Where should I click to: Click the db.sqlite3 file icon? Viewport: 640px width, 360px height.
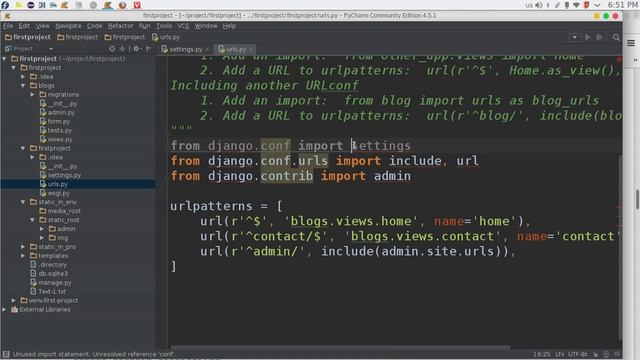coord(33,273)
